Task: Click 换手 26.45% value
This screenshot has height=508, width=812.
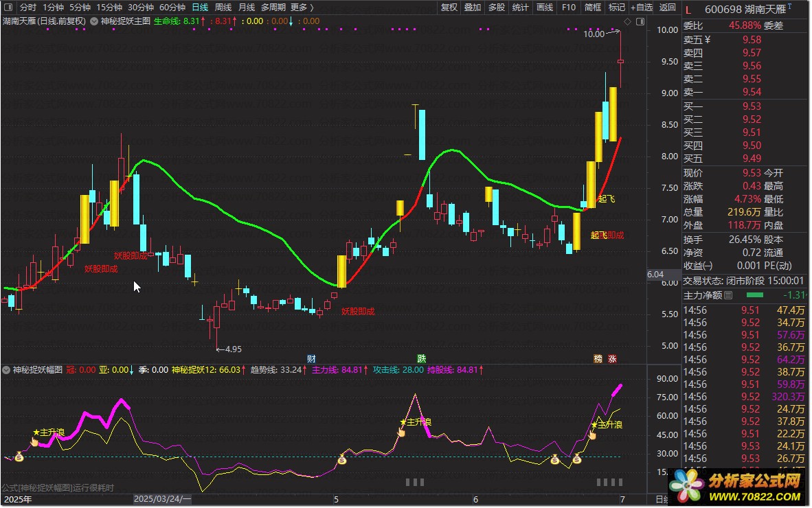Action: [x=745, y=240]
